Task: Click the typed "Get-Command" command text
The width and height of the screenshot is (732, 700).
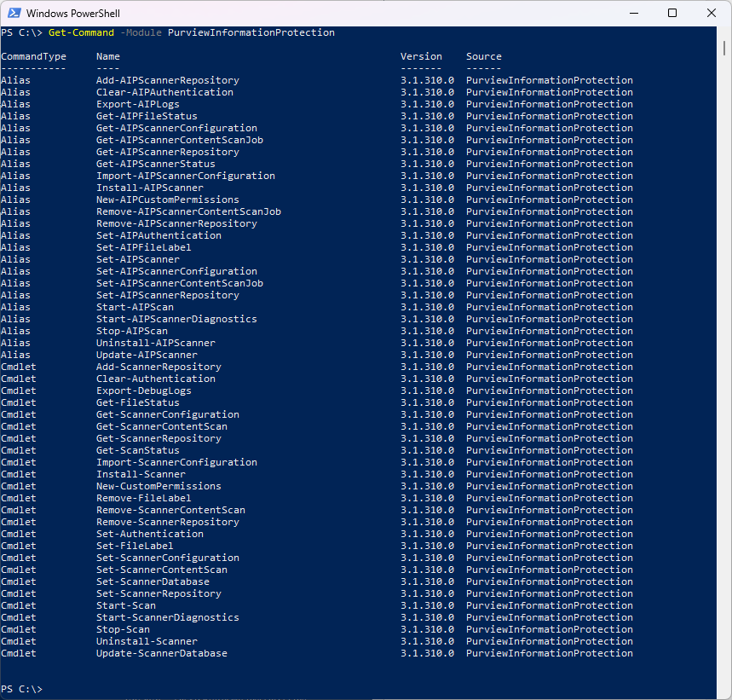Action: click(81, 32)
